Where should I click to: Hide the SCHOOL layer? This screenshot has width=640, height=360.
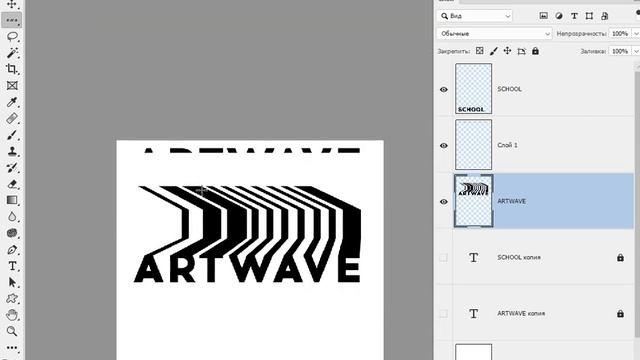click(x=444, y=89)
